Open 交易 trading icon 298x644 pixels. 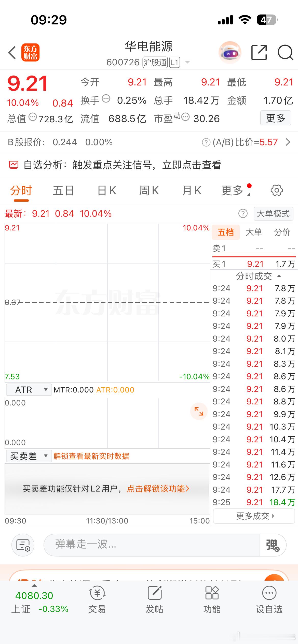click(x=97, y=600)
